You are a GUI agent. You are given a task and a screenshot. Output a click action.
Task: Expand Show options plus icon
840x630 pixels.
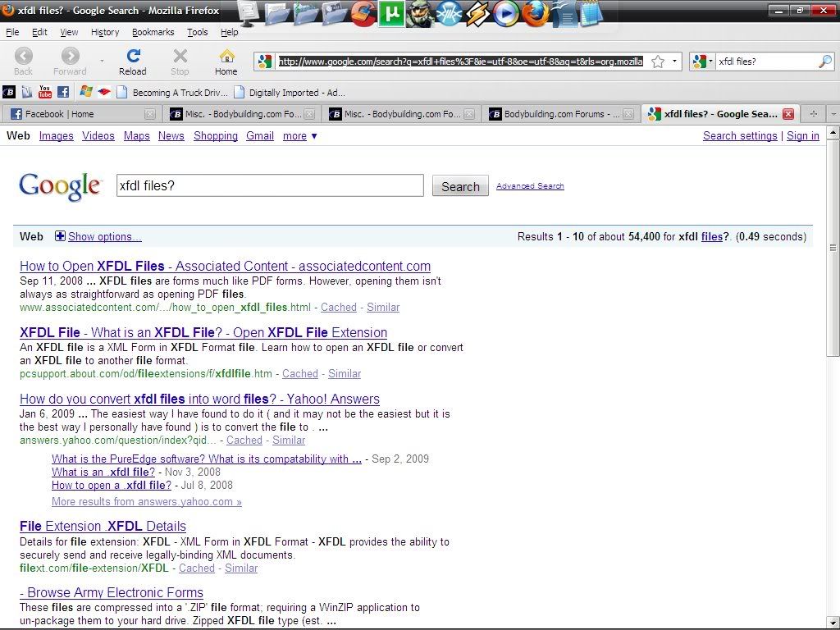60,236
